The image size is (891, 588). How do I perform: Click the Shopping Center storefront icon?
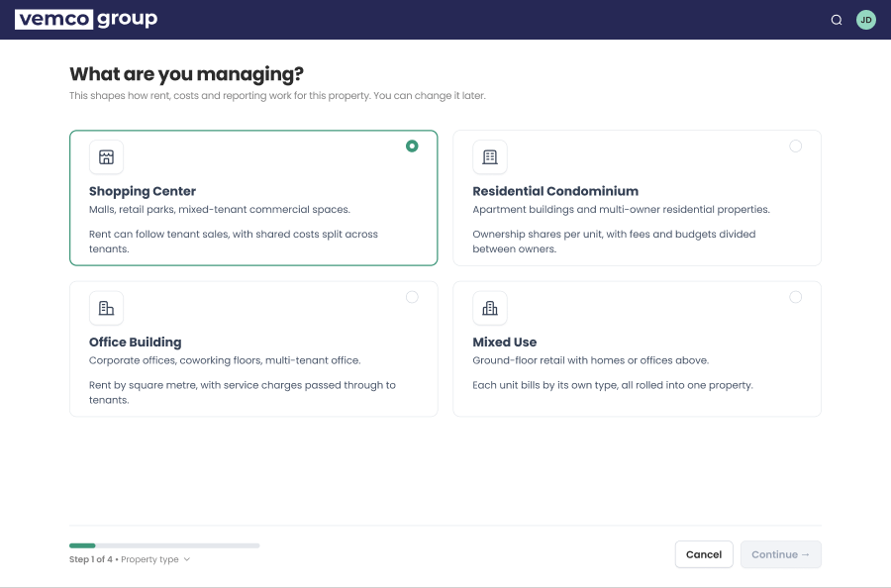click(x=106, y=157)
